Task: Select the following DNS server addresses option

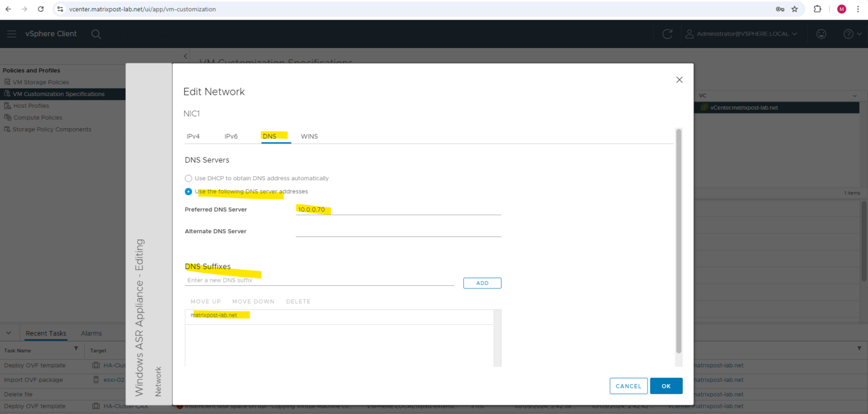Action: click(188, 191)
